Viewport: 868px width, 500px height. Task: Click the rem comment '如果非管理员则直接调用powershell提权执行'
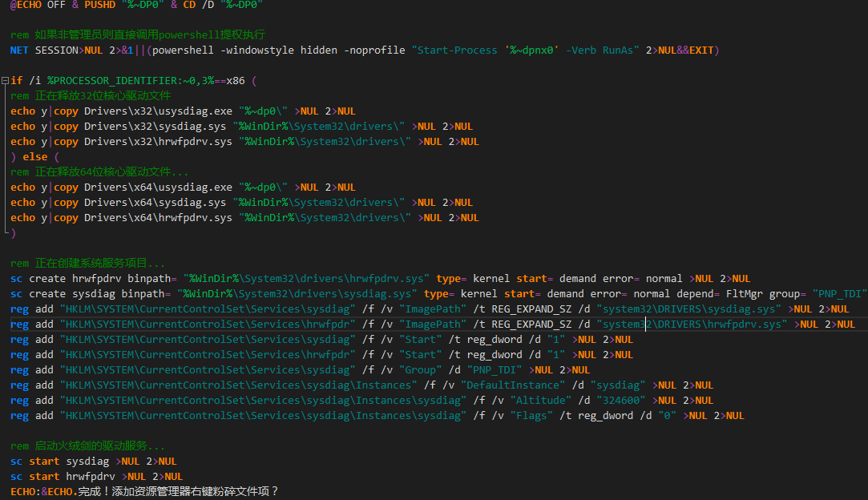[150, 35]
